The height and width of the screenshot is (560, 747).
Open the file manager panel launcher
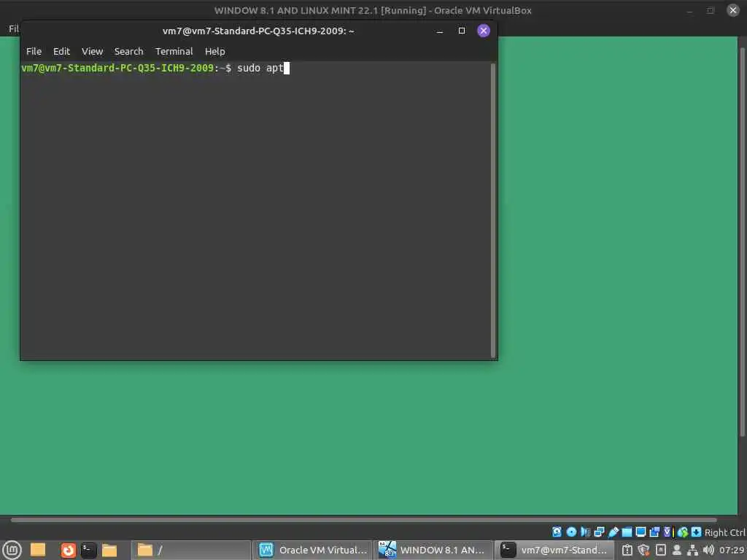(109, 551)
